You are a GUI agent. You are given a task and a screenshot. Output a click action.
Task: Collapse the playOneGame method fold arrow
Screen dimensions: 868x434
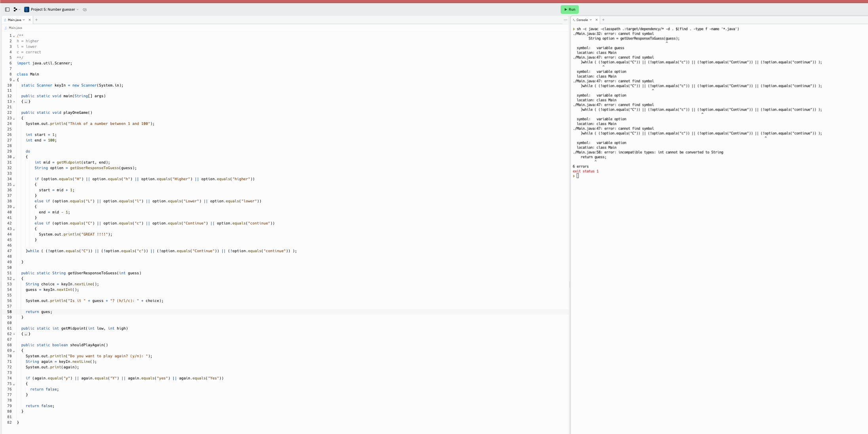pyautogui.click(x=14, y=118)
